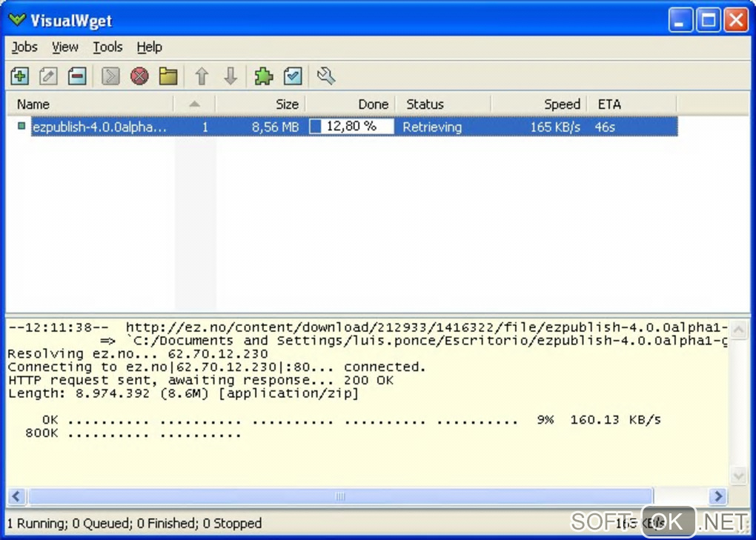Click the log pane vertical scroll up arrow

[x=739, y=330]
